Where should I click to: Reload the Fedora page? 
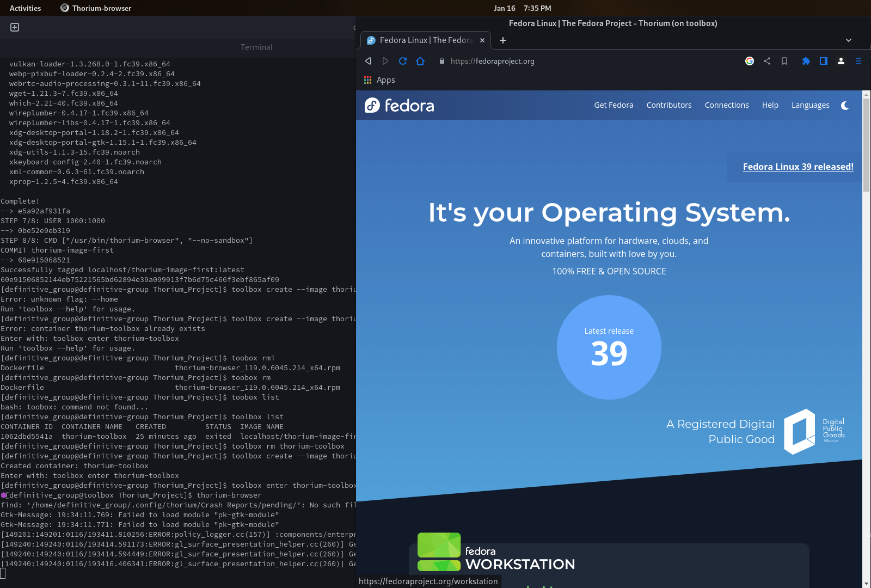click(403, 61)
